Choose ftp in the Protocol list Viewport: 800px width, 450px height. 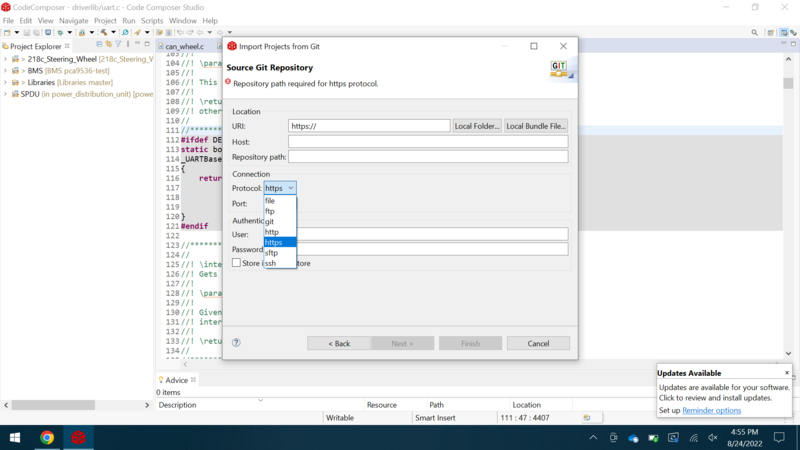(x=280, y=211)
